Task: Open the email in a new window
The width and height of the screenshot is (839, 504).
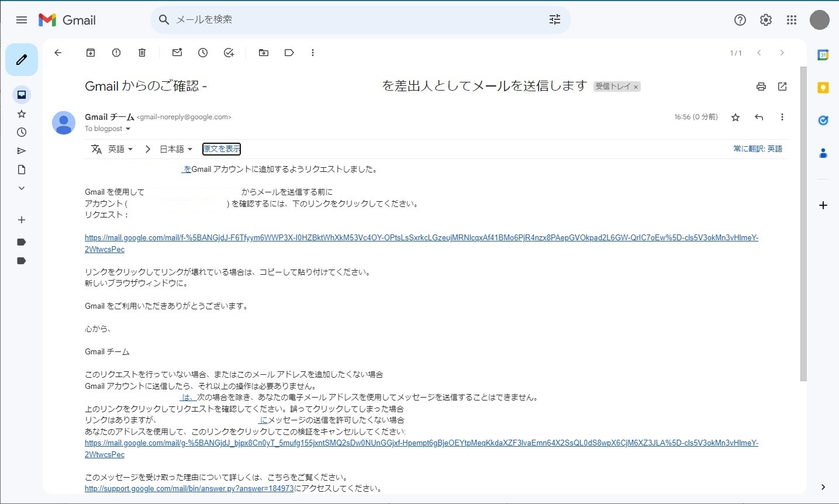Action: (782, 87)
